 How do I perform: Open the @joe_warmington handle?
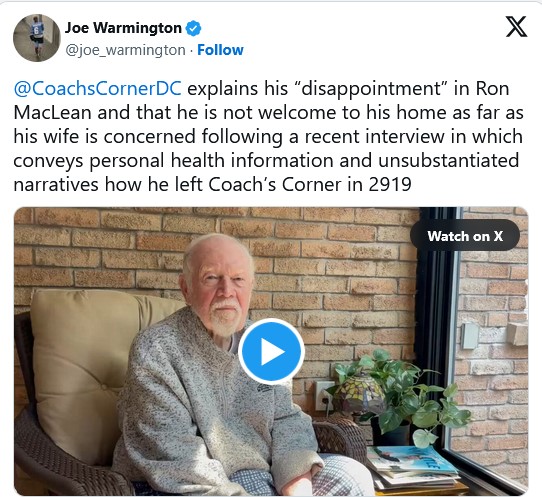point(125,50)
